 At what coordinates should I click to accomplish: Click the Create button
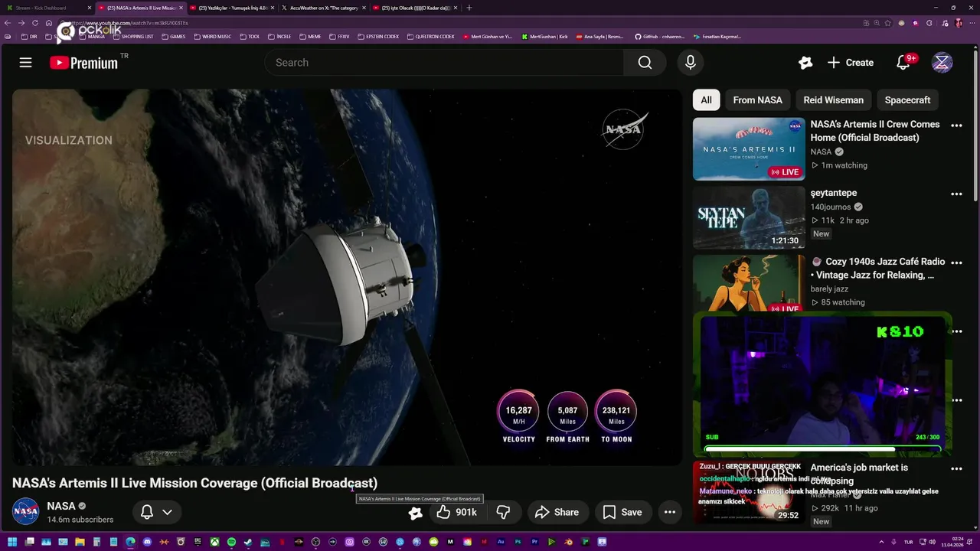851,63
